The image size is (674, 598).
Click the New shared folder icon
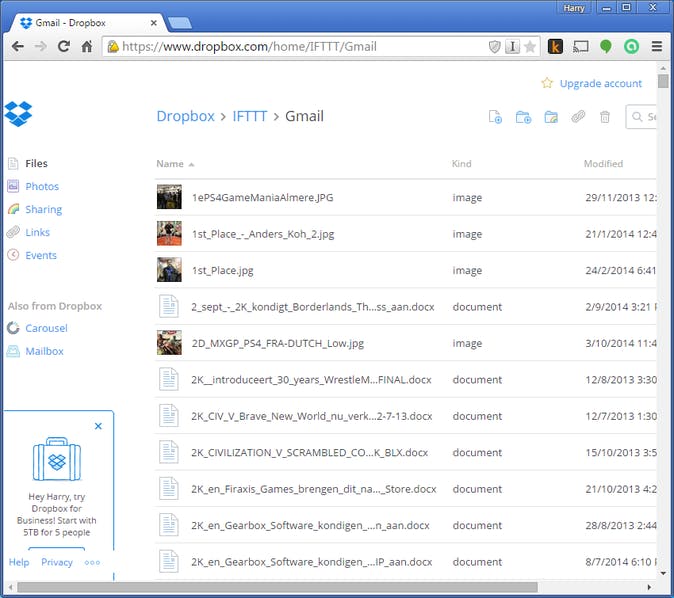tap(551, 117)
